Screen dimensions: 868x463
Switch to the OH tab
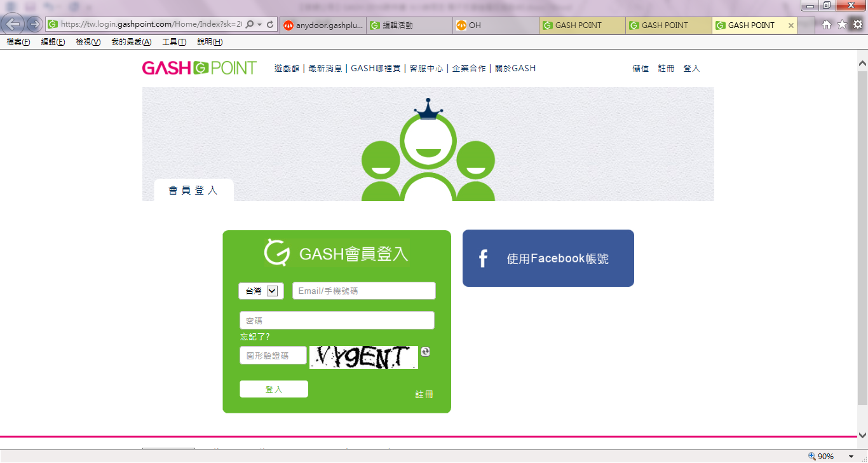pyautogui.click(x=496, y=25)
